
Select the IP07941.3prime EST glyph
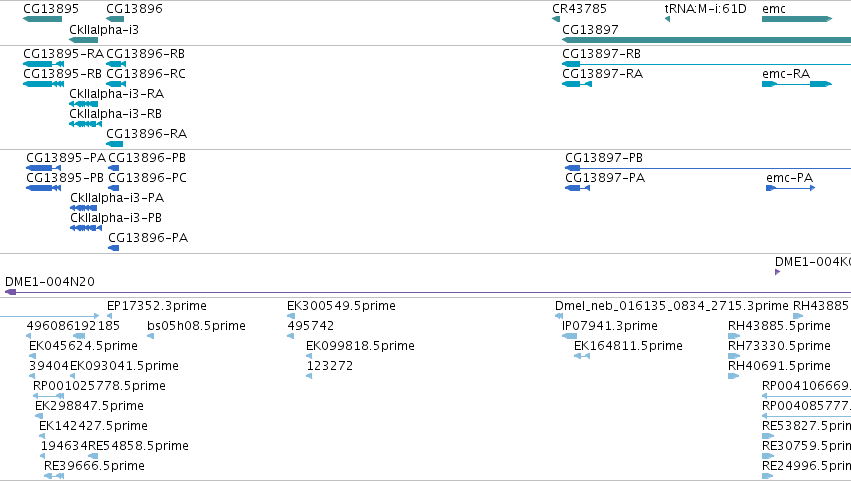click(569, 336)
